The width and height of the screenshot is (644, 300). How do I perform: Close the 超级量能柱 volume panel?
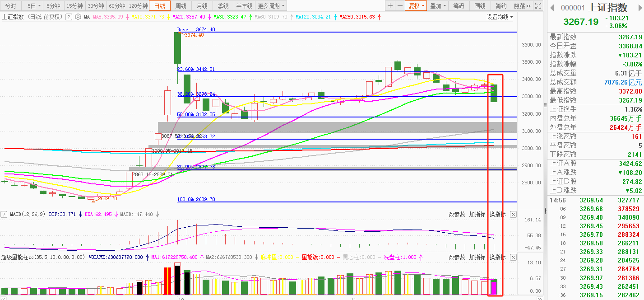(513, 257)
